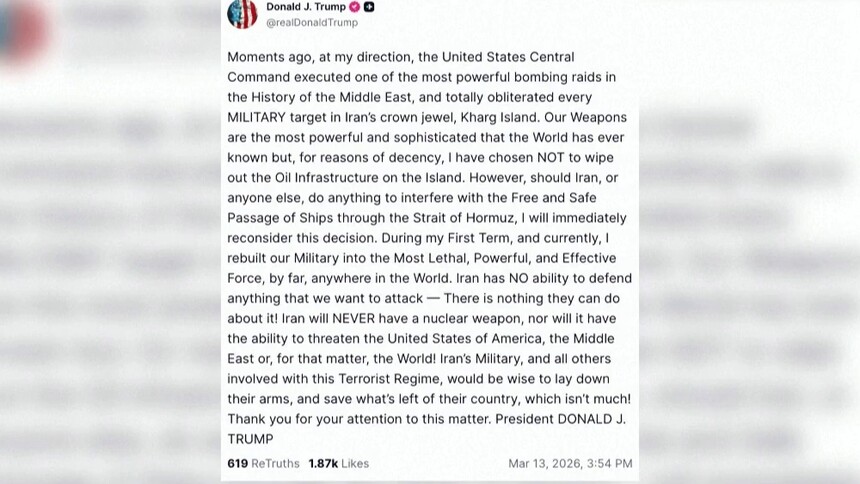
Task: View the 1.87k Likes count
Action: pyautogui.click(x=338, y=463)
